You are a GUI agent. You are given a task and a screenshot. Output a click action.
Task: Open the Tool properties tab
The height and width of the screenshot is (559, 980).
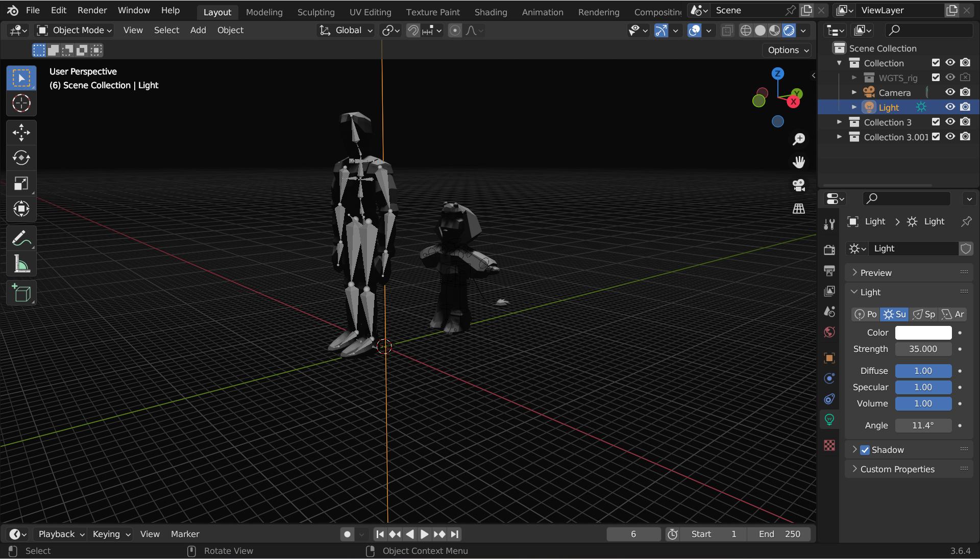829,224
